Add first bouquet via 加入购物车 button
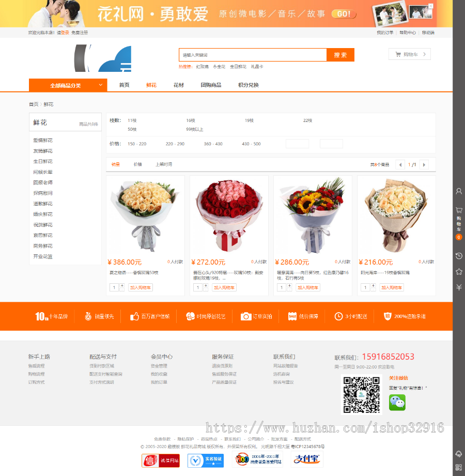The width and height of the screenshot is (465, 476). [x=141, y=287]
